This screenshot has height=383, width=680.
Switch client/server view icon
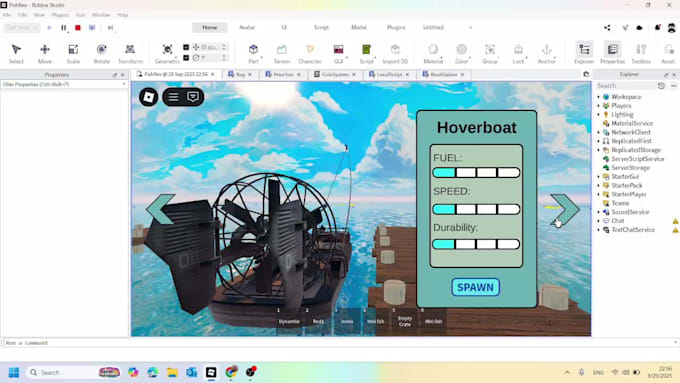click(x=92, y=28)
